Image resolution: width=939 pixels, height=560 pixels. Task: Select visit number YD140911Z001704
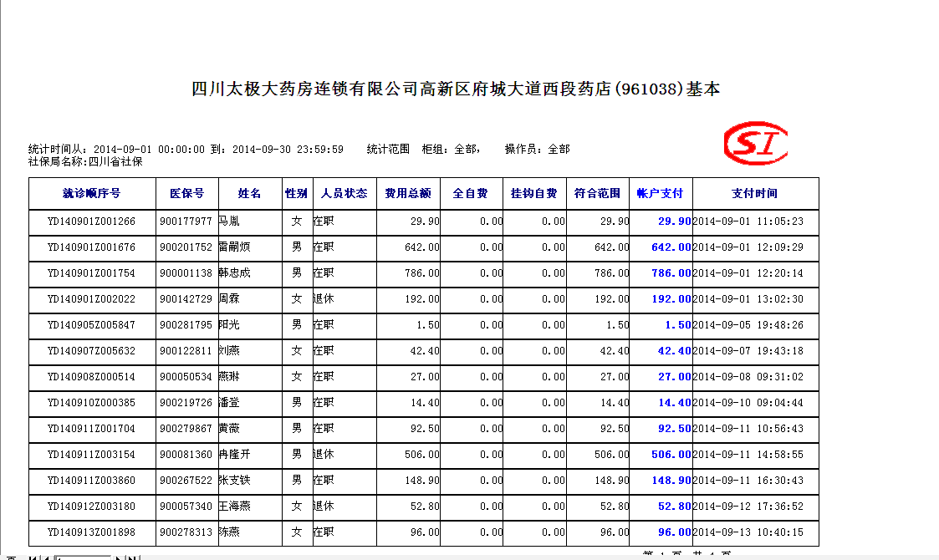[x=92, y=429]
